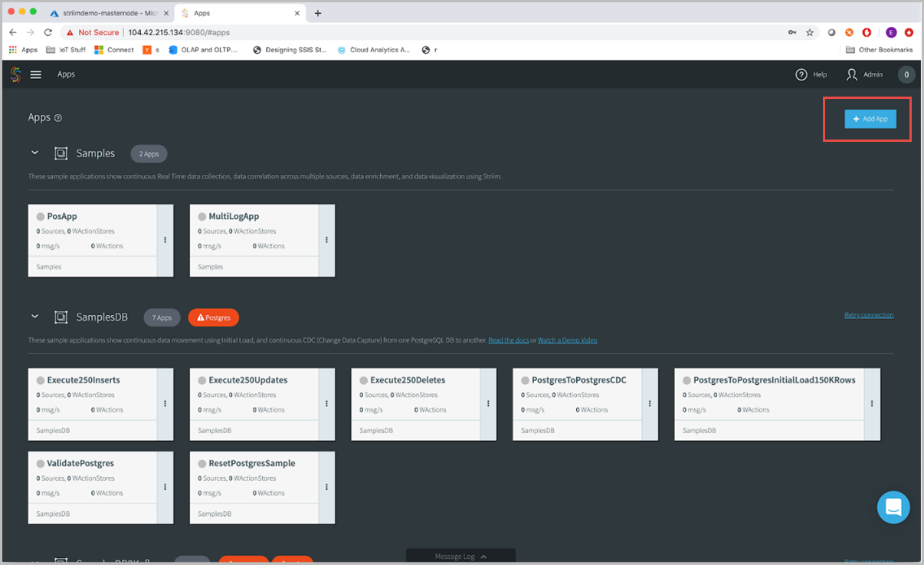Image resolution: width=924 pixels, height=565 pixels.
Task: Open MultiLogApp three-dot options menu
Action: click(326, 240)
